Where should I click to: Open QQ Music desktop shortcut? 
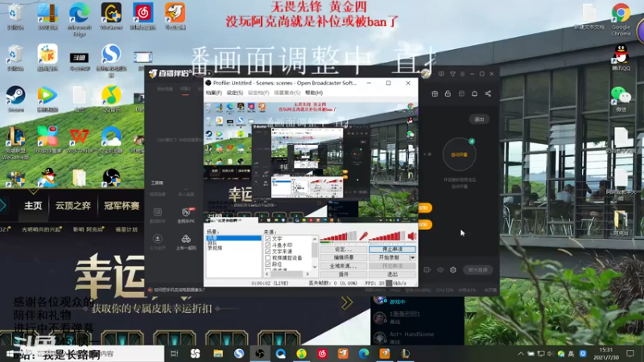(x=111, y=99)
